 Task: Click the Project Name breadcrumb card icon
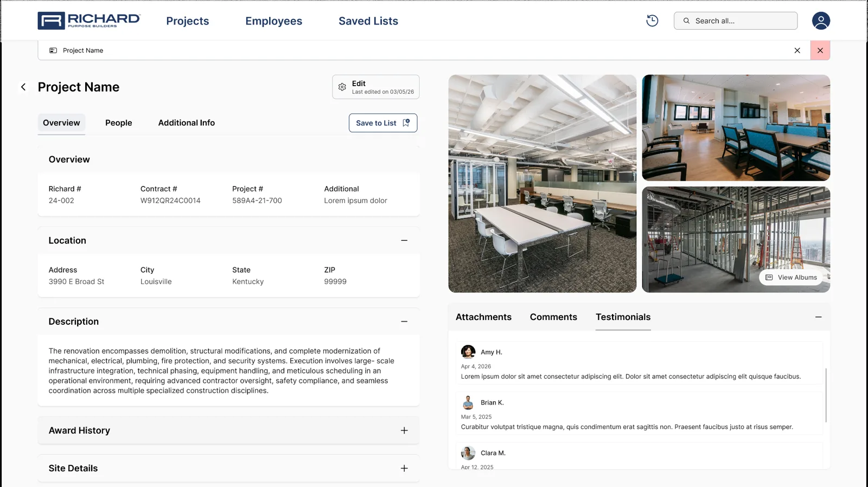(x=53, y=50)
